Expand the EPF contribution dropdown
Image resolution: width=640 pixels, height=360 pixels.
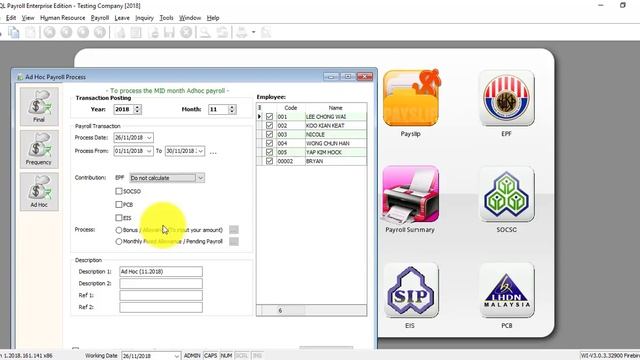(200, 178)
